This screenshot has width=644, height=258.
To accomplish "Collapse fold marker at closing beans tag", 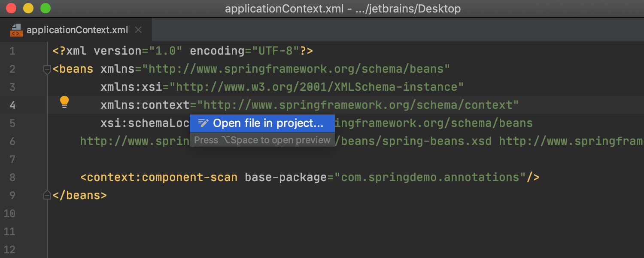I will 47,196.
